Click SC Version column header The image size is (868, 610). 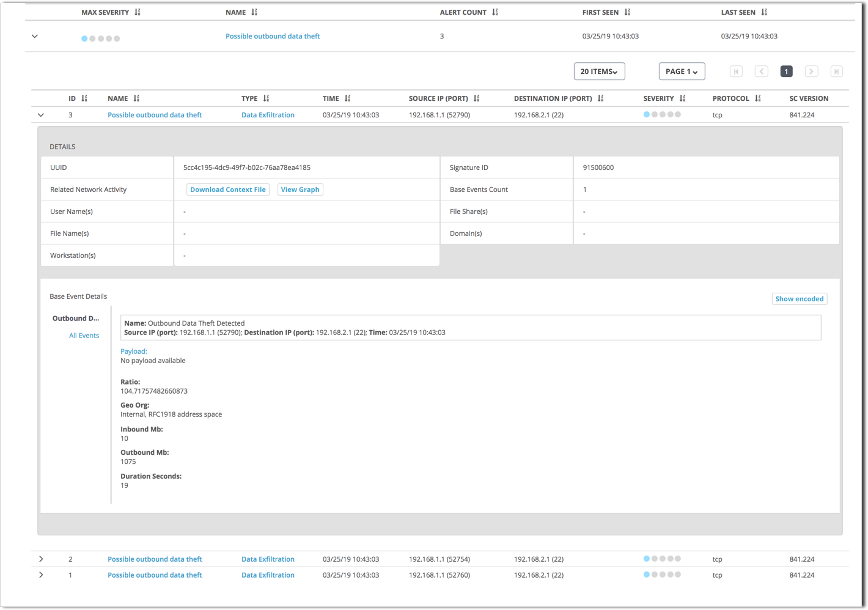point(809,98)
